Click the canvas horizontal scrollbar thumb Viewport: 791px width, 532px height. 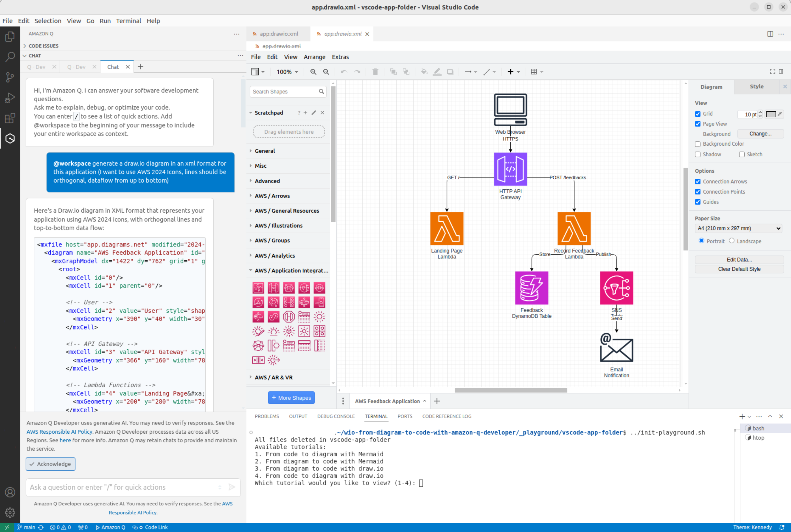click(511, 390)
